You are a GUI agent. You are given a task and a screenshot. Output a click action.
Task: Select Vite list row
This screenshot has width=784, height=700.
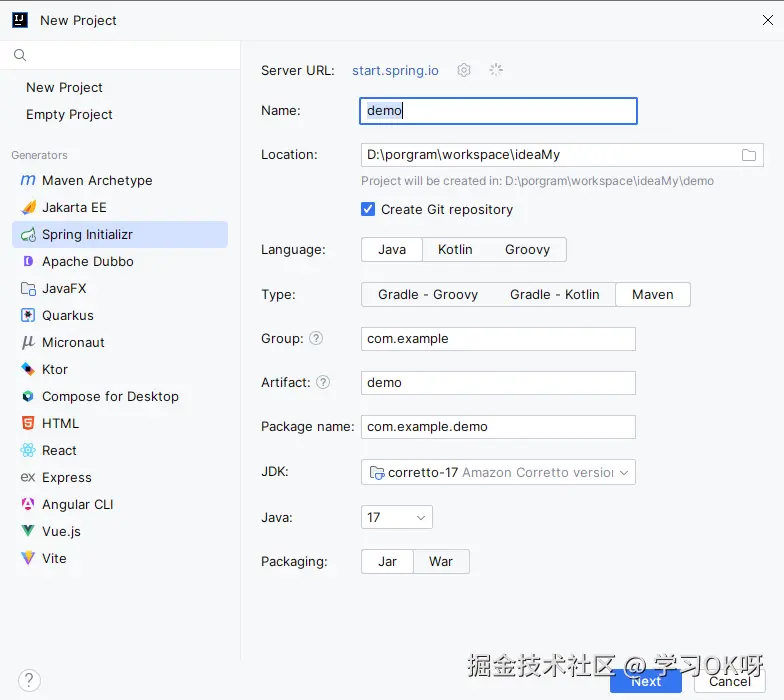[120, 558]
